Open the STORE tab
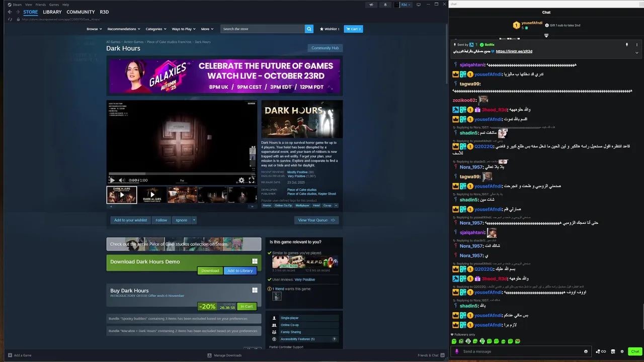The width and height of the screenshot is (644, 362). pyautogui.click(x=30, y=12)
